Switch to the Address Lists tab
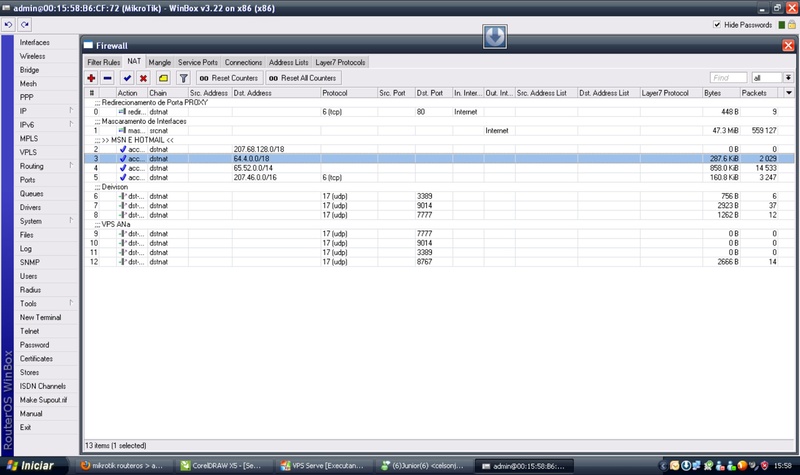Screen dimensions: 800x475 pyautogui.click(x=289, y=62)
